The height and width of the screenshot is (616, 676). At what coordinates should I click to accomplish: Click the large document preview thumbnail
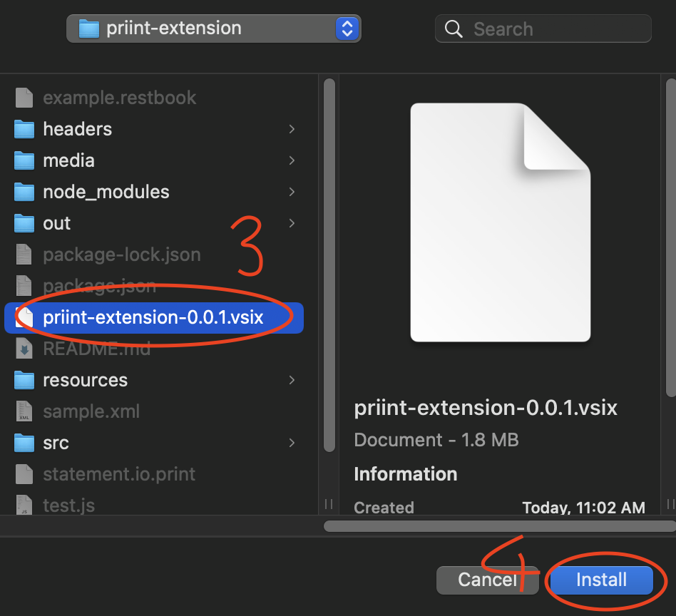point(500,222)
